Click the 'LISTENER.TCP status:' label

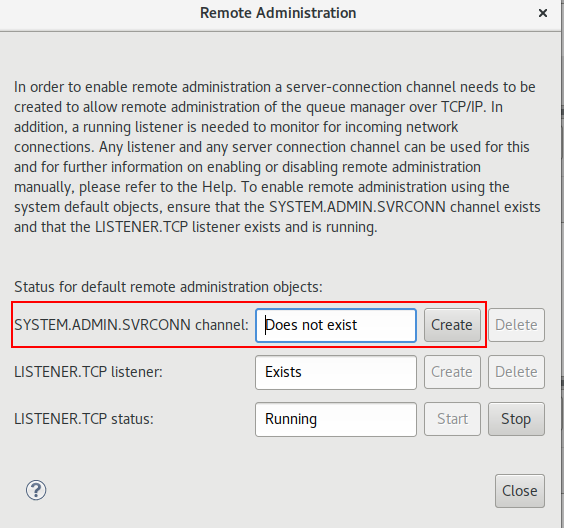coord(84,419)
